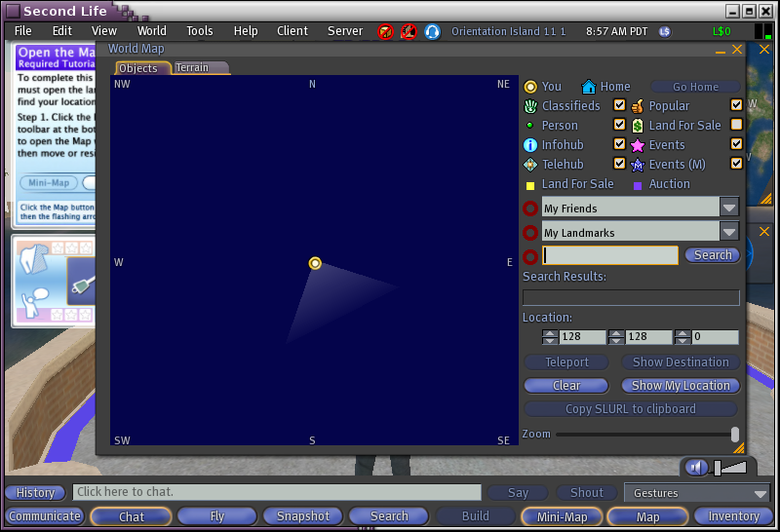Select the Objects tab
Screen dimensions: 780x532
click(142, 67)
